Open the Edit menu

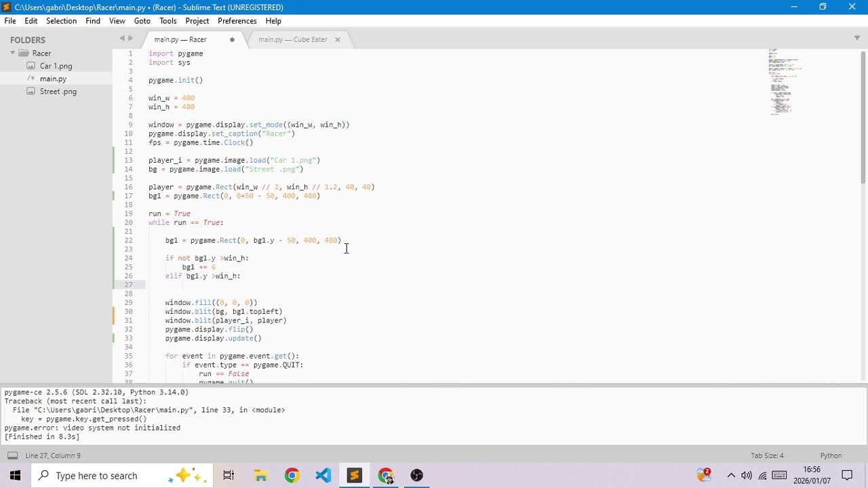tap(31, 21)
